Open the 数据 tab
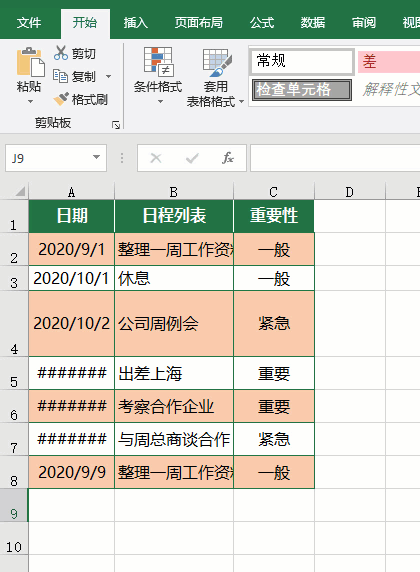This screenshot has width=420, height=572. click(x=313, y=23)
